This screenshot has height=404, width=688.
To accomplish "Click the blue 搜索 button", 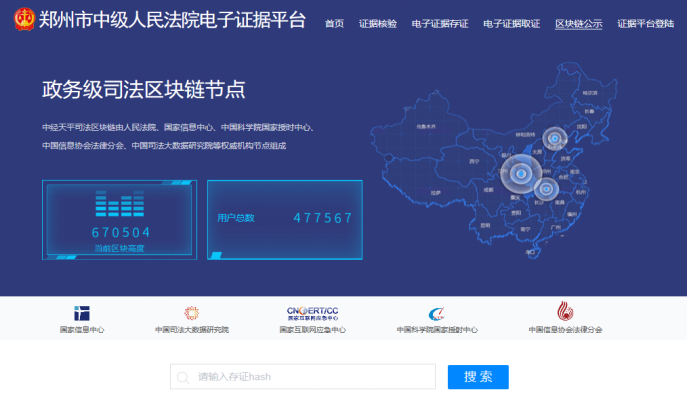I will pyautogui.click(x=478, y=377).
